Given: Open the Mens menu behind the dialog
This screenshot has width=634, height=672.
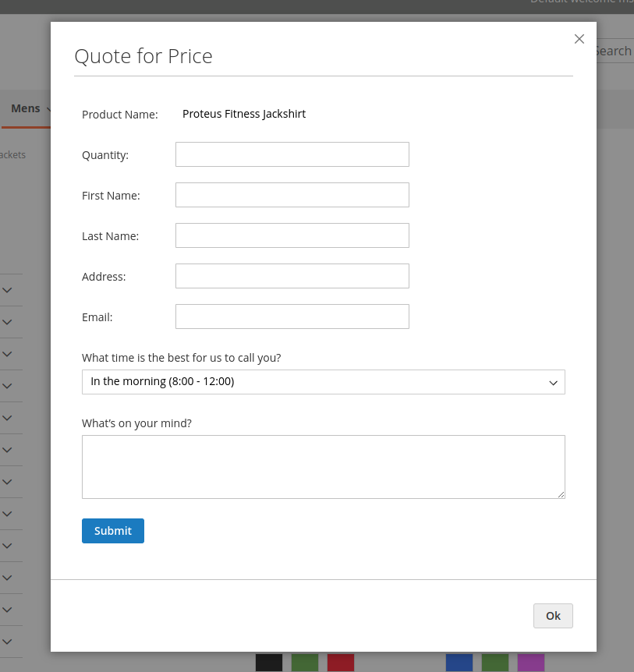Looking at the screenshot, I should tap(27, 108).
